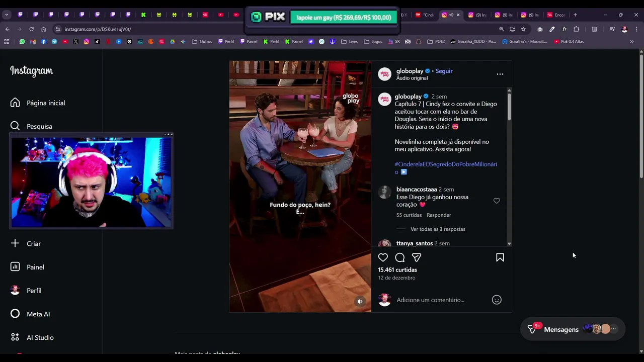Open Meta AI in the sidebar
The image size is (644, 362).
click(x=30, y=314)
